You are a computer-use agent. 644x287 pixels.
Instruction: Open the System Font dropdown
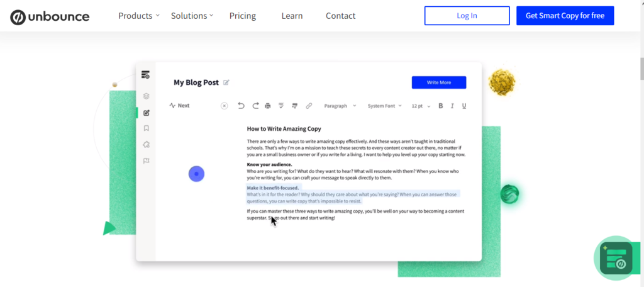click(x=384, y=106)
